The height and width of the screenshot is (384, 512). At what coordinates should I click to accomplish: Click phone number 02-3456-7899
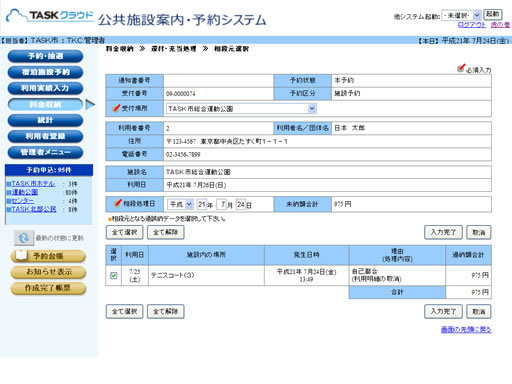[x=183, y=155]
